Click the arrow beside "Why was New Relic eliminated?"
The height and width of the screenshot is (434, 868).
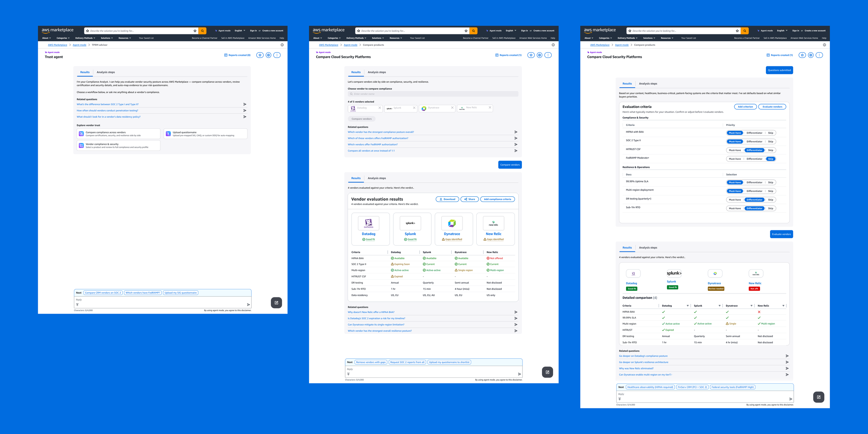pyautogui.click(x=787, y=368)
